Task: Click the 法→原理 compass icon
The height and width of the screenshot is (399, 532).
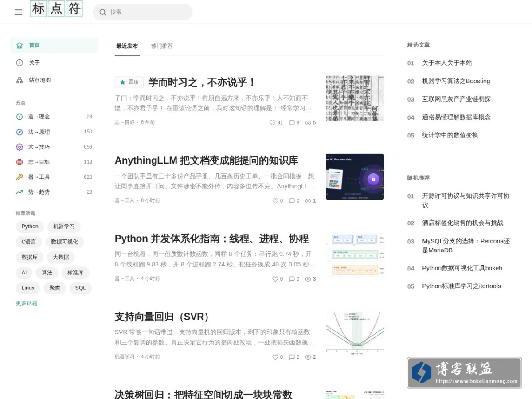Action: 20,132
